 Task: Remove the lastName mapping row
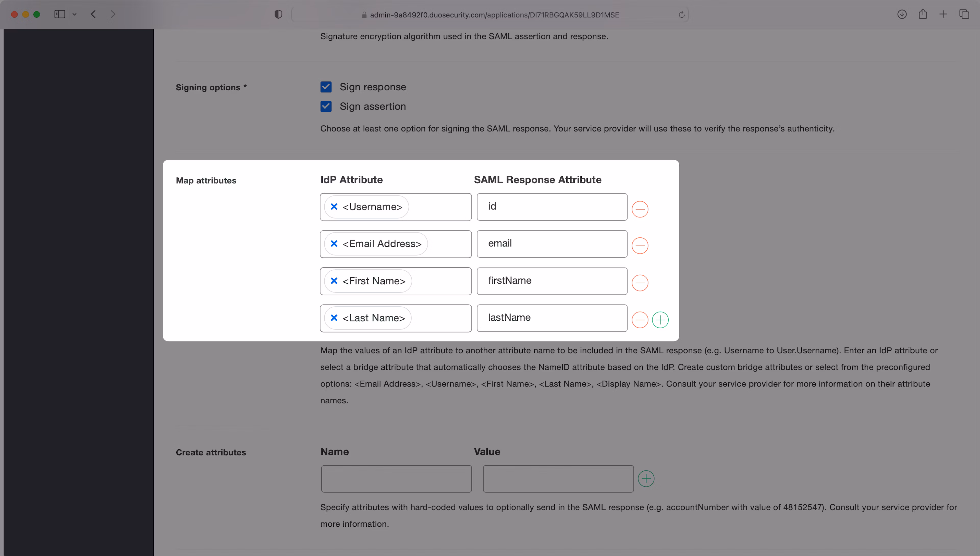coord(640,320)
